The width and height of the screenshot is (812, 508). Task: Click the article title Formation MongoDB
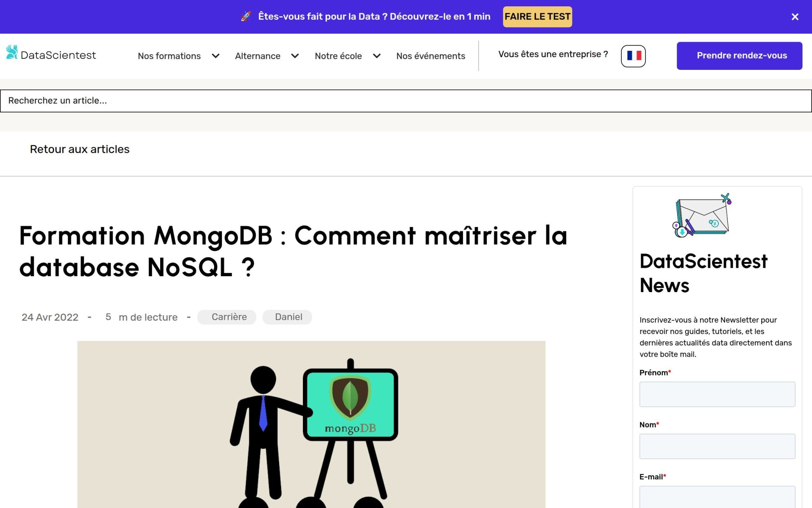293,251
